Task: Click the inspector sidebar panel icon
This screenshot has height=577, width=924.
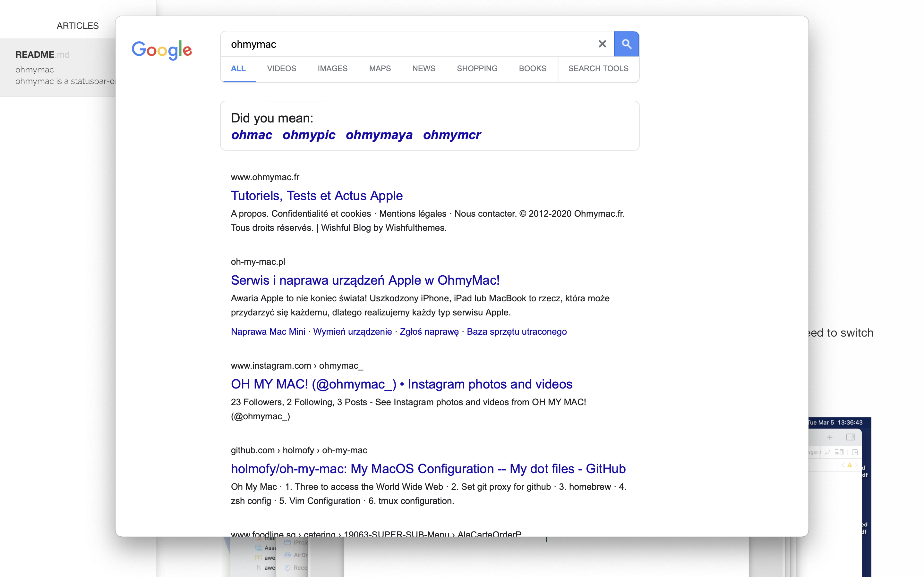Action: [x=850, y=437]
